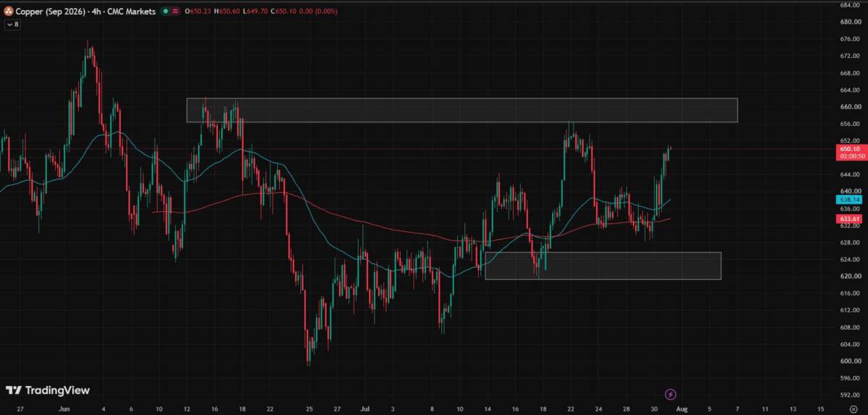868x415 pixels.
Task: Click the 02:00:50 bar countdown label
Action: (x=849, y=155)
